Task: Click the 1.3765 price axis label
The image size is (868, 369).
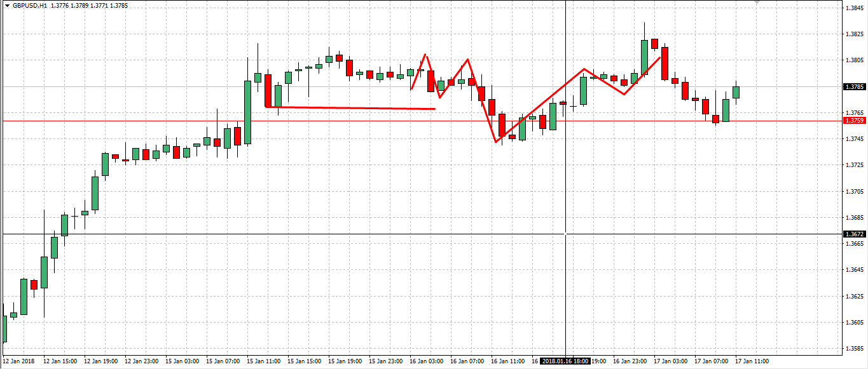Action: [855, 112]
